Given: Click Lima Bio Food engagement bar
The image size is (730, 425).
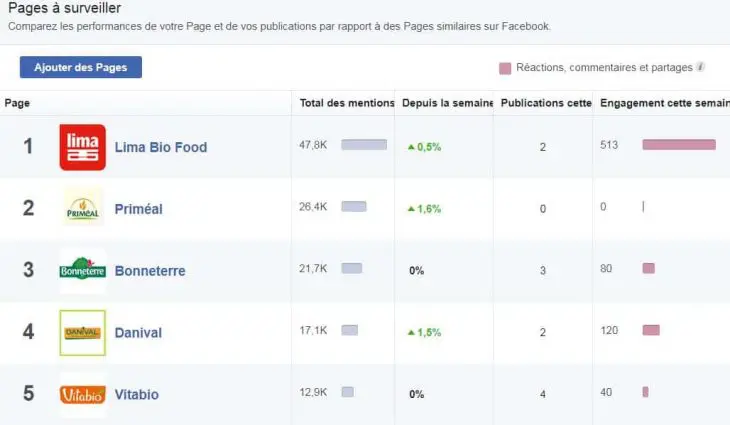Looking at the screenshot, I should (x=678, y=145).
